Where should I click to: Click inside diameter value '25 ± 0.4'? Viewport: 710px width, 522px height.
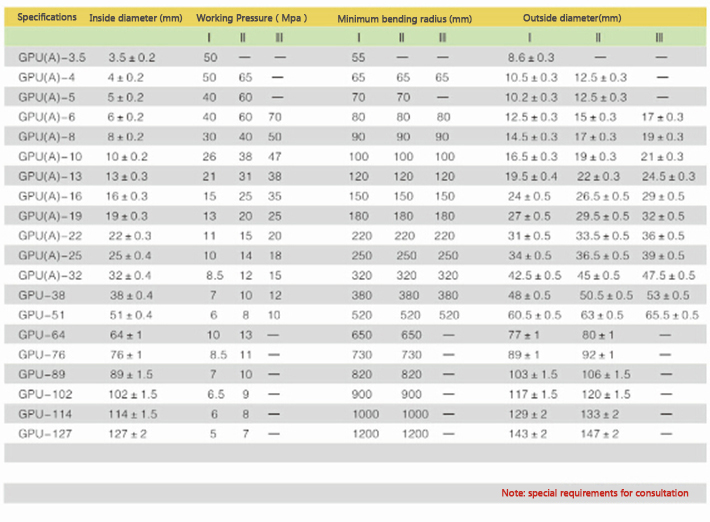coord(130,256)
